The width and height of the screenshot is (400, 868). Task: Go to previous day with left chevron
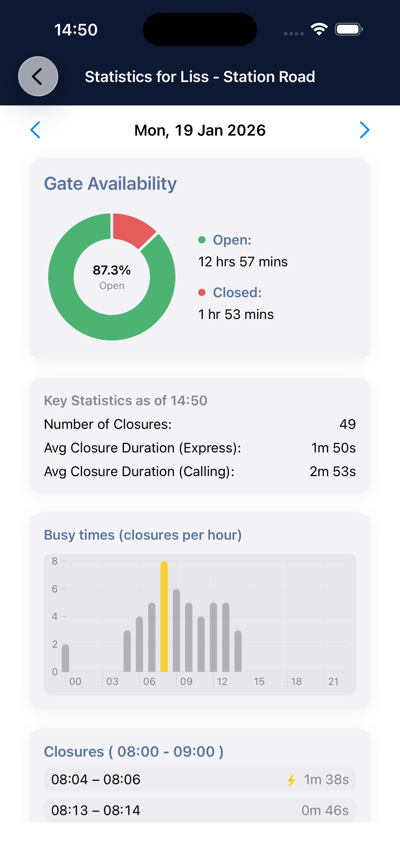pyautogui.click(x=35, y=130)
